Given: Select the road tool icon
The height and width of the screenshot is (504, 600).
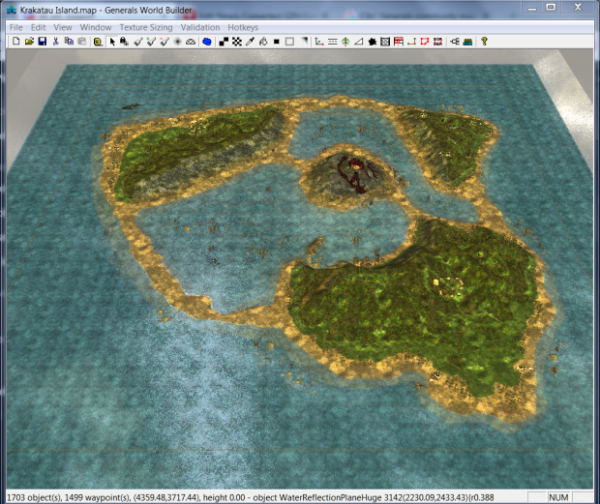Looking at the screenshot, I should tap(333, 41).
